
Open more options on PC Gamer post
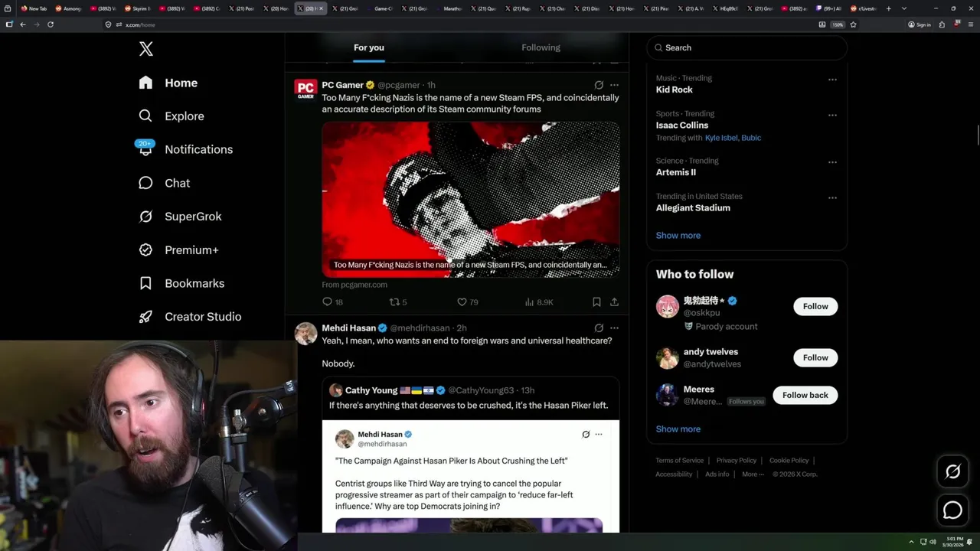click(614, 85)
